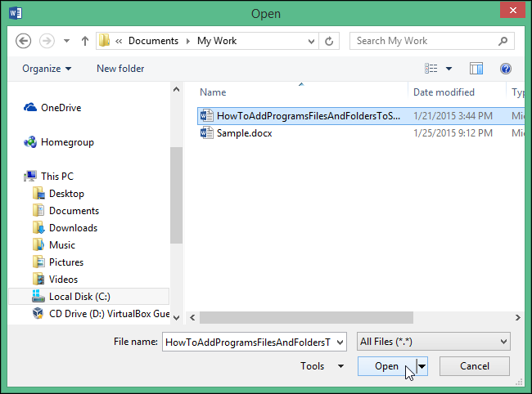Sort files by Name column
Screen dimensions: 532x394
(x=213, y=92)
